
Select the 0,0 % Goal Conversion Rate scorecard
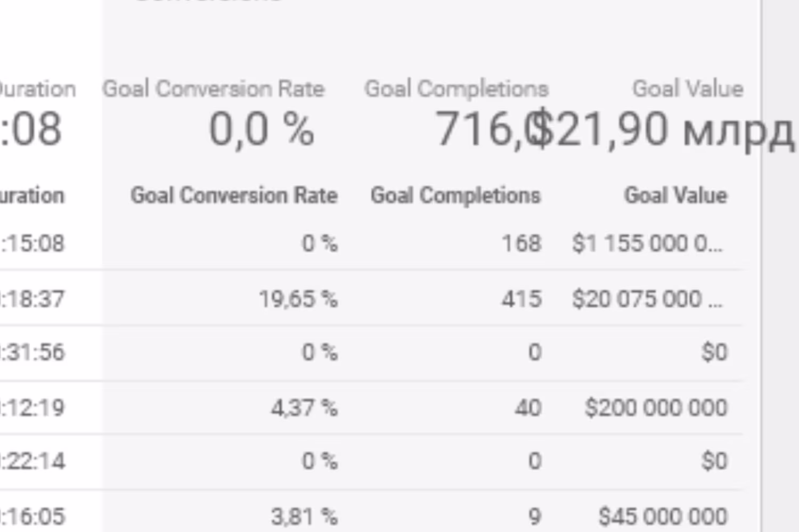click(x=261, y=129)
